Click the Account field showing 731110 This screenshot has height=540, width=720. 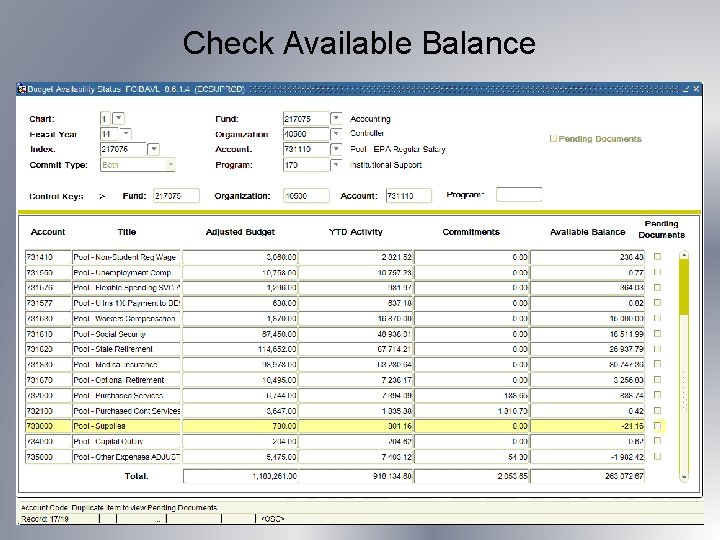click(x=306, y=149)
